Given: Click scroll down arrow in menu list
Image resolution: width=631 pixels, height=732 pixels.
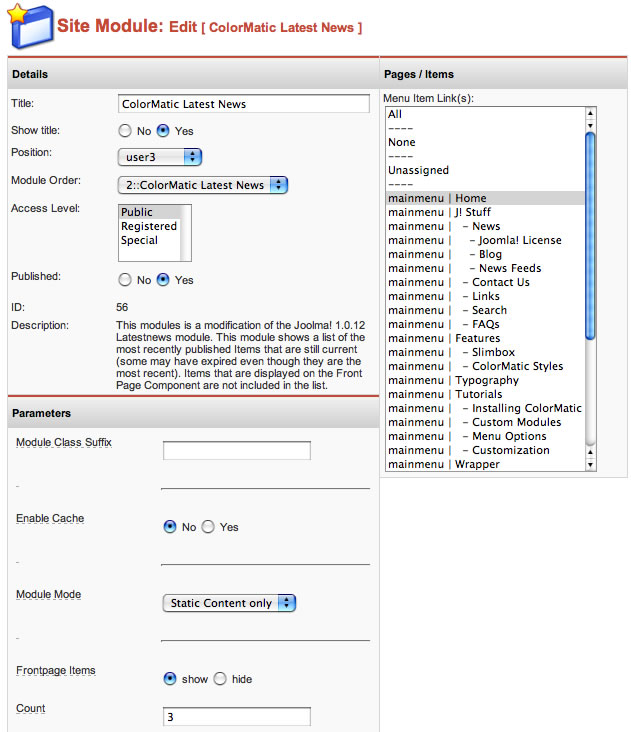Looking at the screenshot, I should [x=591, y=464].
